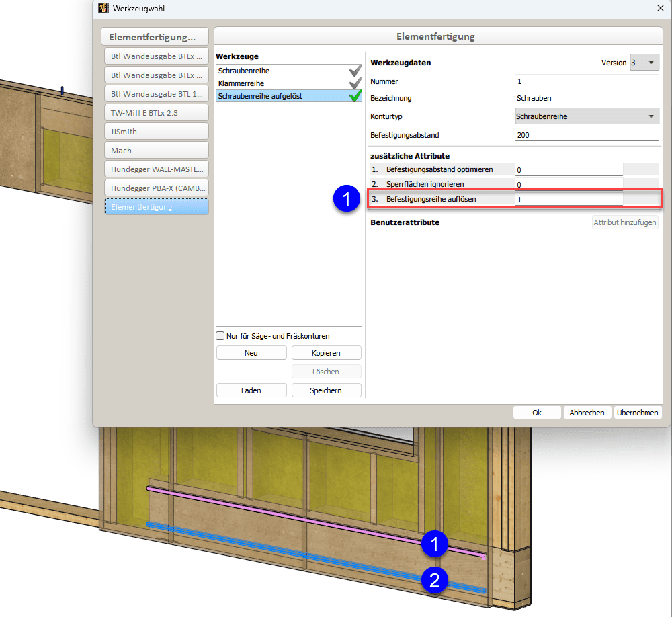This screenshot has height=617, width=672.
Task: Select highlighted Elementfertigung entry
Action: pos(157,207)
